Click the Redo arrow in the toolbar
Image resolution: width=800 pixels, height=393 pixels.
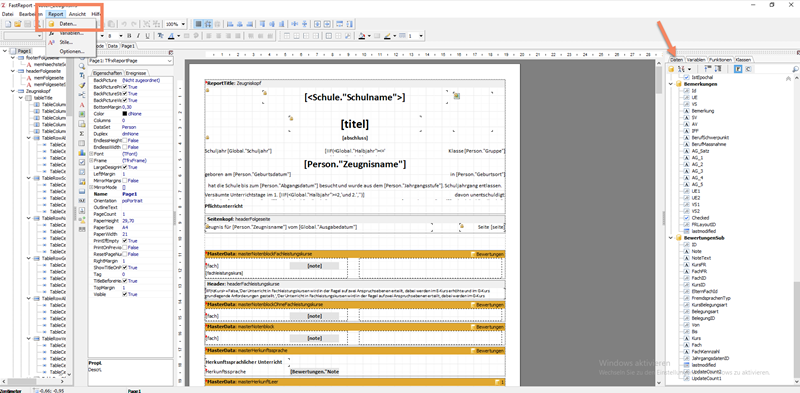click(134, 24)
